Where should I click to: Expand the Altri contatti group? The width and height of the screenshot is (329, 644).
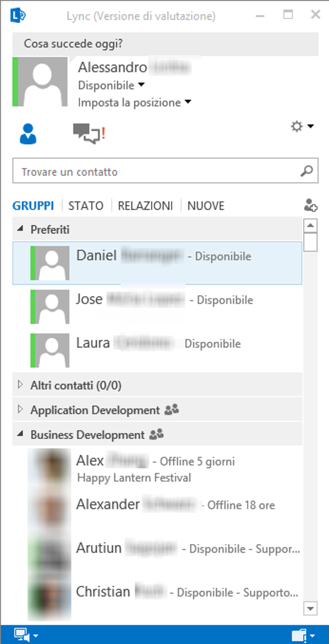[x=20, y=385]
